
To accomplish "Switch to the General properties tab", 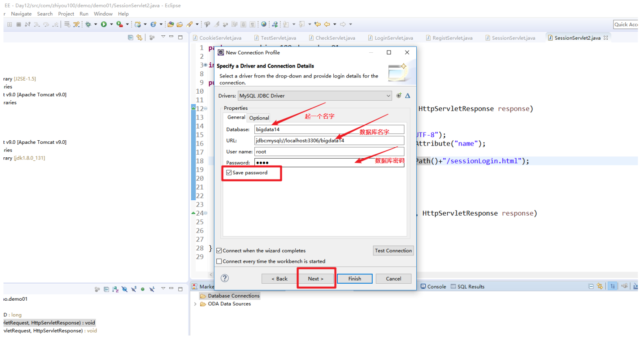I will [x=236, y=117].
